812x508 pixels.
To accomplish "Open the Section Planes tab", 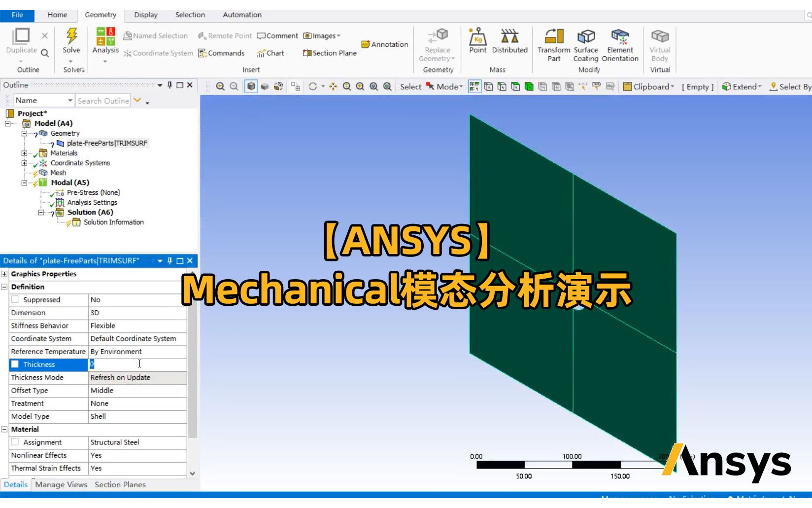I will (x=120, y=484).
